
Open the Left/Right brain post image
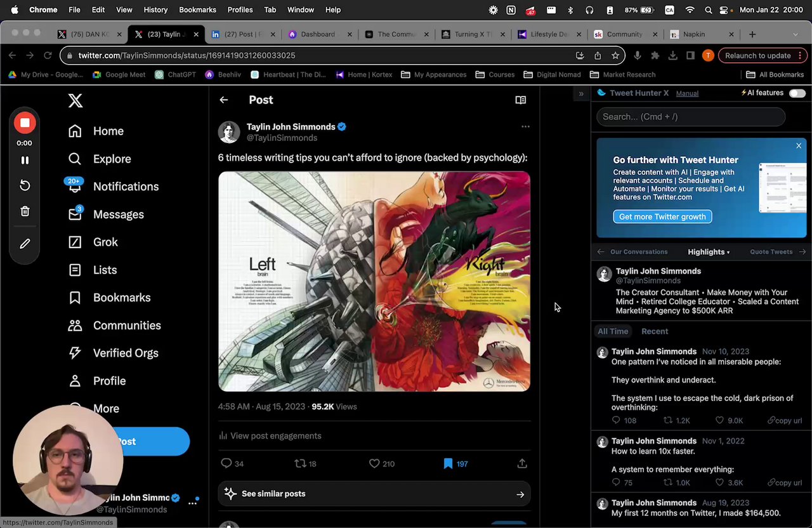pyautogui.click(x=374, y=282)
